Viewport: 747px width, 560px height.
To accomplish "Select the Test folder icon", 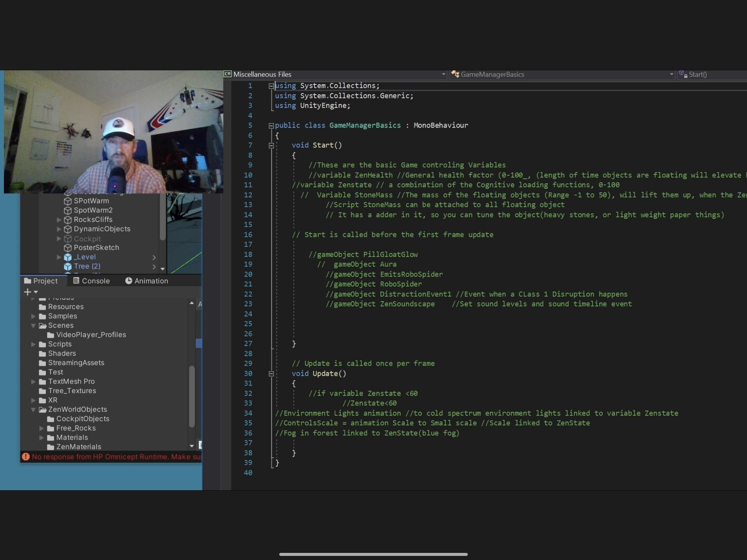I will click(x=43, y=372).
